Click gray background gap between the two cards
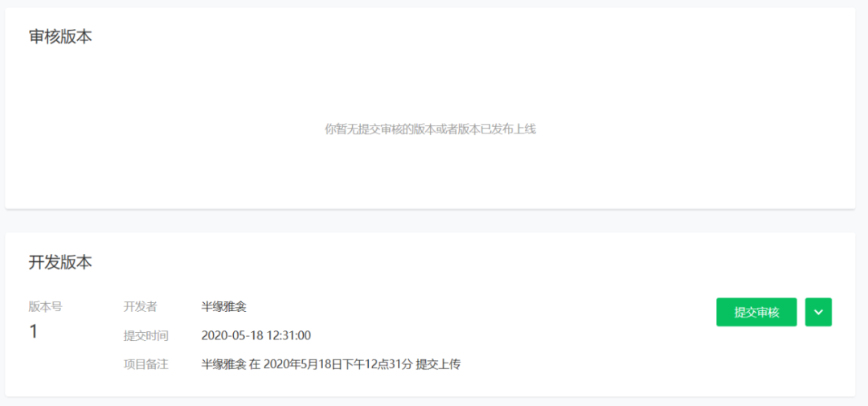The width and height of the screenshot is (868, 406). pos(429,221)
